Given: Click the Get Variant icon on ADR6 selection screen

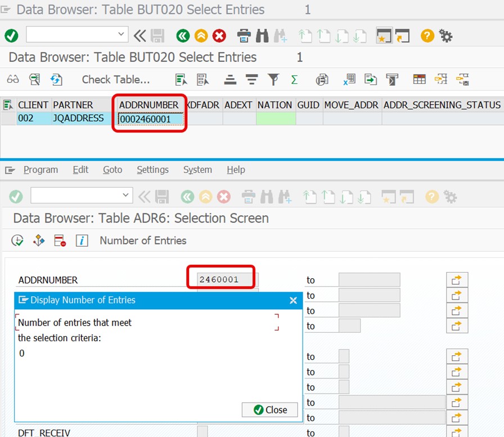Looking at the screenshot, I should click(x=39, y=240).
